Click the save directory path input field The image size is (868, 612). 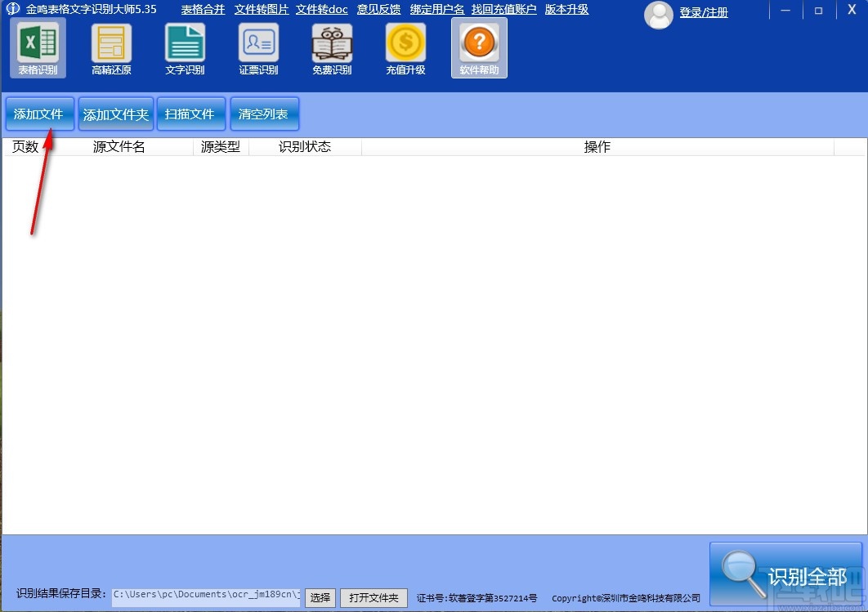204,594
